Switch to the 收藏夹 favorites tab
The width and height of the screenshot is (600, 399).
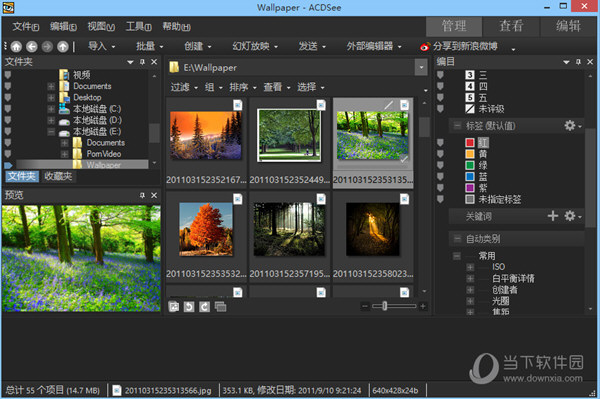pyautogui.click(x=58, y=176)
